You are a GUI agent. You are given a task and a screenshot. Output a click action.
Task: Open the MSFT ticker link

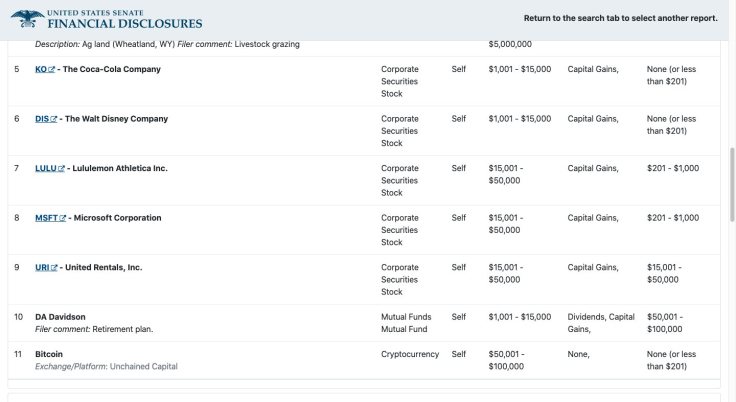[x=46, y=218]
